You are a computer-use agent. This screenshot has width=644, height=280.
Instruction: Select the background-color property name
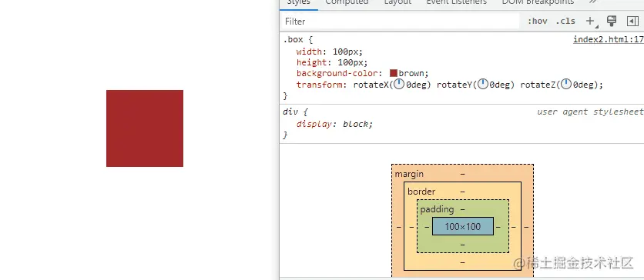tap(337, 73)
